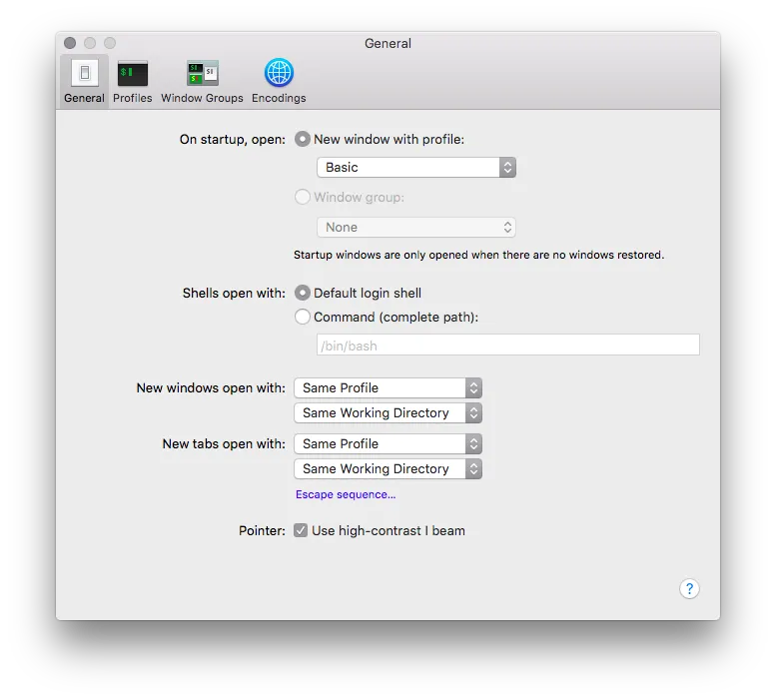Open the Encodings globe pane

click(x=279, y=81)
